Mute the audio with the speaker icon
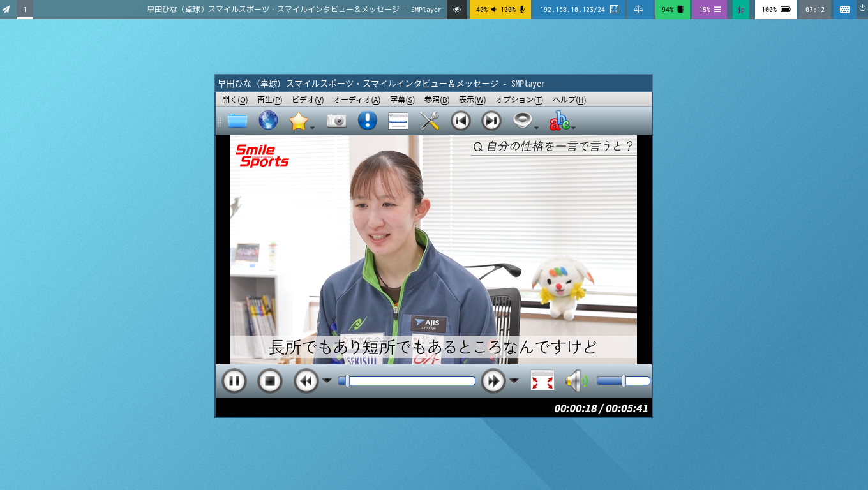This screenshot has height=490, width=868. tap(576, 382)
